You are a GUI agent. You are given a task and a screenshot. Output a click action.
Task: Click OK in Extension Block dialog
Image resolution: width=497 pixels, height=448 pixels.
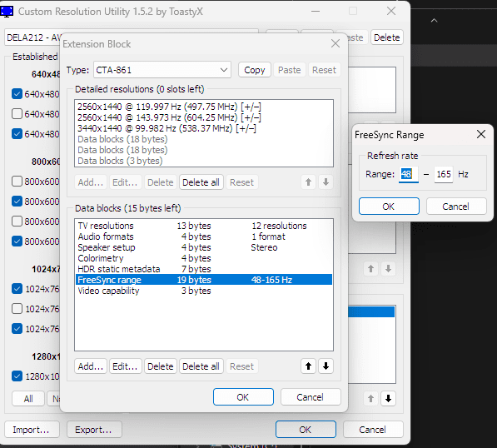point(243,397)
